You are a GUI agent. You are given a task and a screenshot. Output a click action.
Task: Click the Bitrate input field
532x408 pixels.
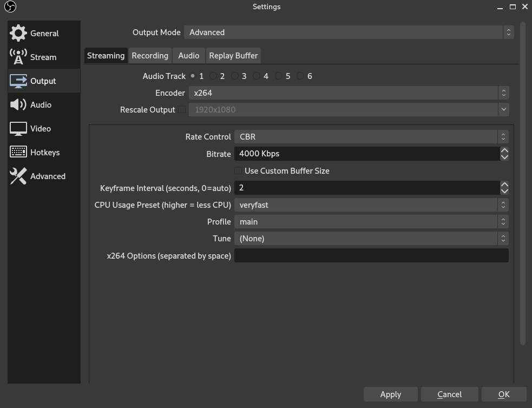(367, 154)
